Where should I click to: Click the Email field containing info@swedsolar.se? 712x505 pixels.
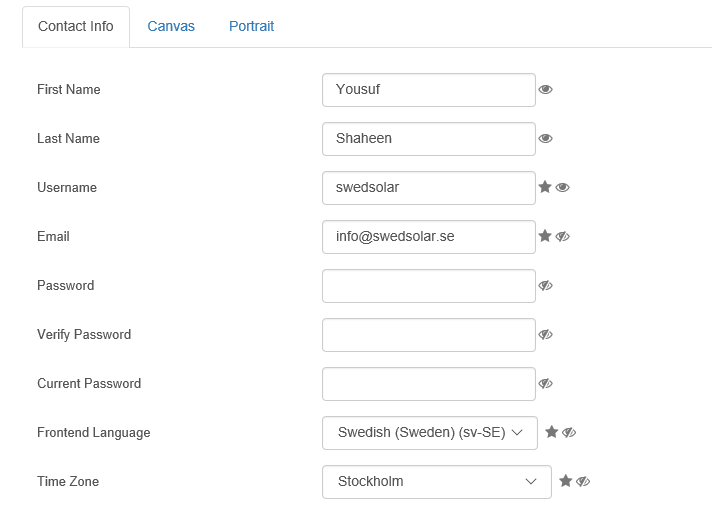(x=429, y=237)
